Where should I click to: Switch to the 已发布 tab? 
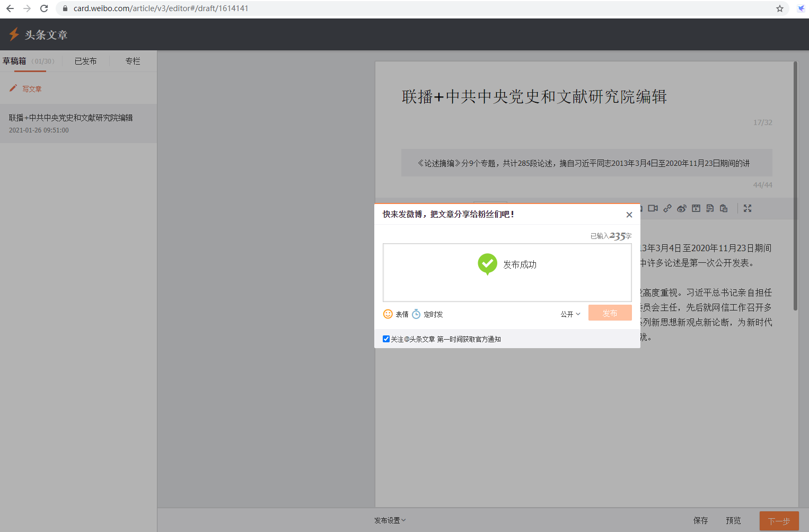[85, 61]
